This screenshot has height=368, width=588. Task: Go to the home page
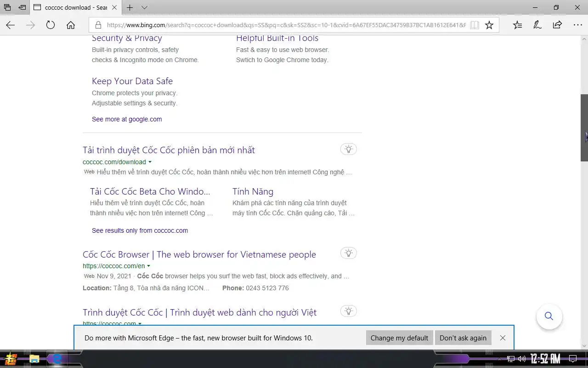(71, 25)
